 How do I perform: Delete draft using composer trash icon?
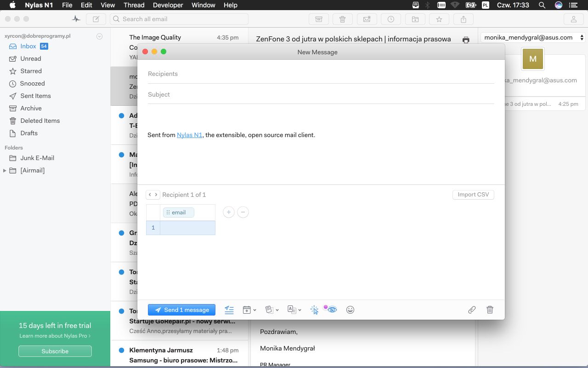click(x=490, y=310)
